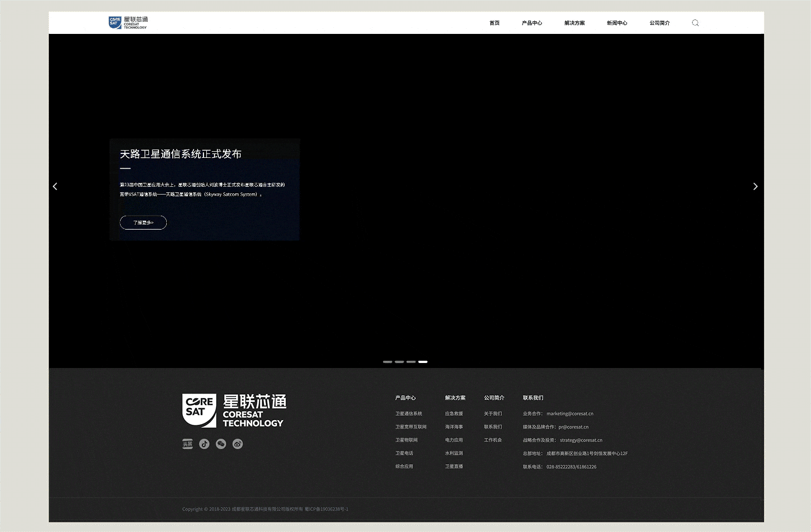Open 水利监测 footer link
This screenshot has height=532, width=811.
coord(454,453)
